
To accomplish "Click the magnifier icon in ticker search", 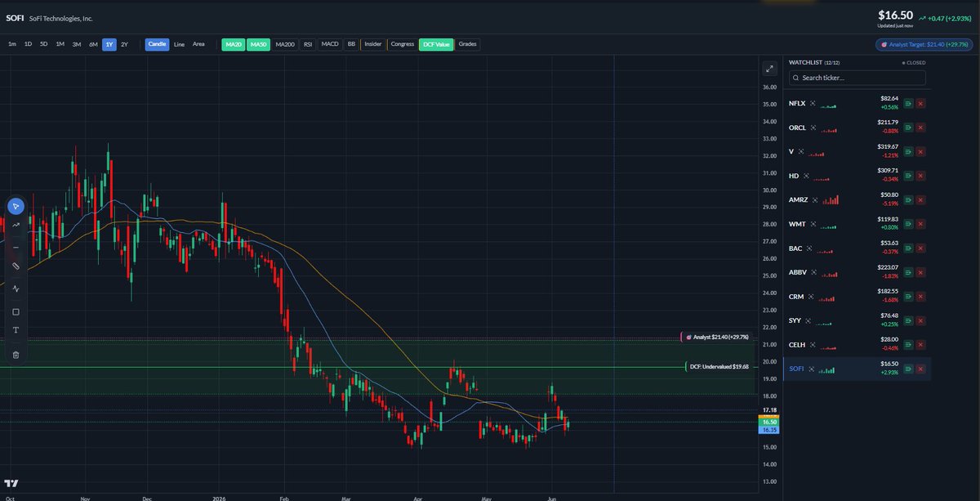I will [795, 78].
